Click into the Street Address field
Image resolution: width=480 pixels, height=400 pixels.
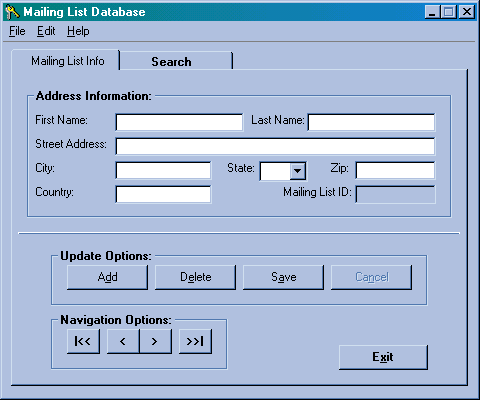pos(275,146)
